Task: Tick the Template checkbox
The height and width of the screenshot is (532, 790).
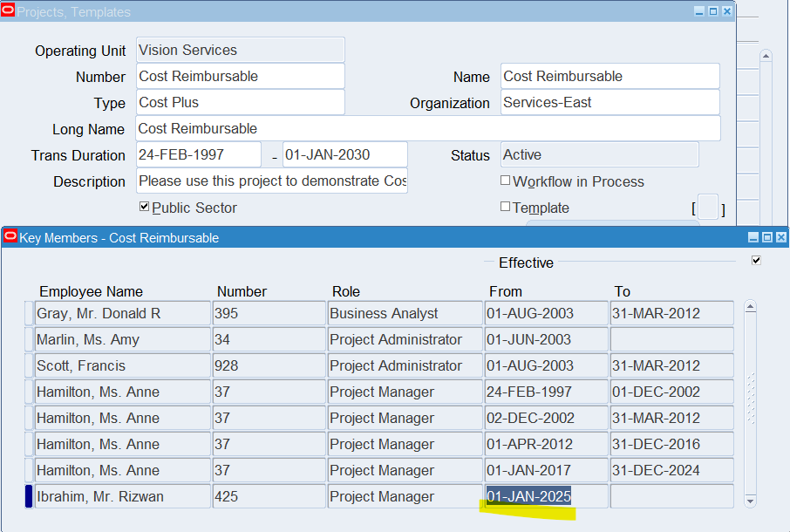Action: pyautogui.click(x=505, y=208)
